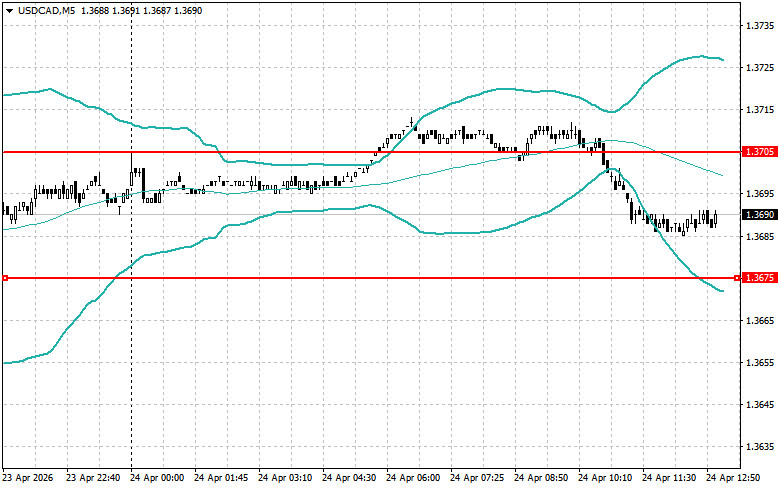Click the 24 Apr 11:30 time label
Viewport: 781px width, 489px height.
click(x=669, y=478)
